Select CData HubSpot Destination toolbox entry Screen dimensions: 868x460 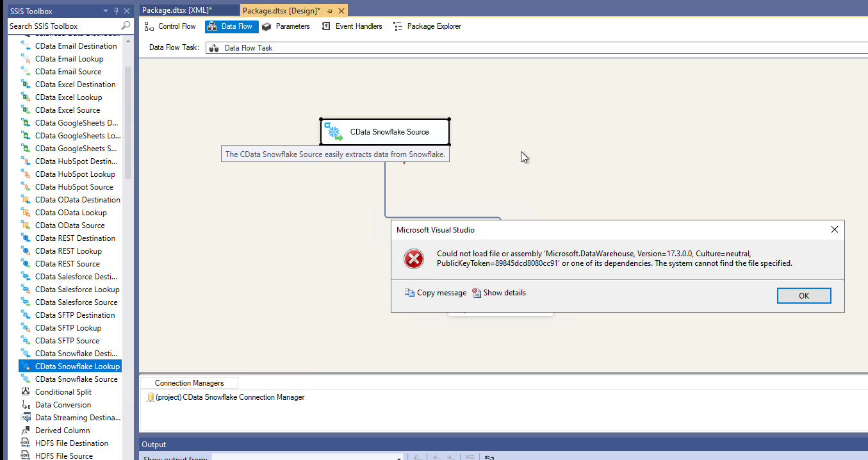[x=70, y=161]
